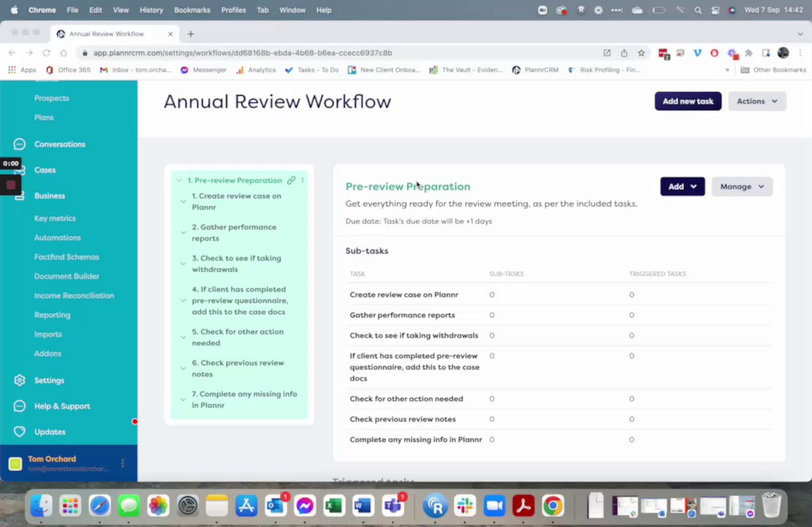Image resolution: width=812 pixels, height=527 pixels.
Task: Share this page from address bar
Action: click(x=624, y=53)
